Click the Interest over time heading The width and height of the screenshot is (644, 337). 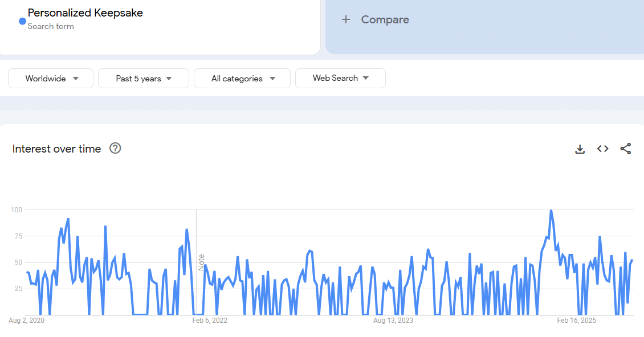pos(56,149)
